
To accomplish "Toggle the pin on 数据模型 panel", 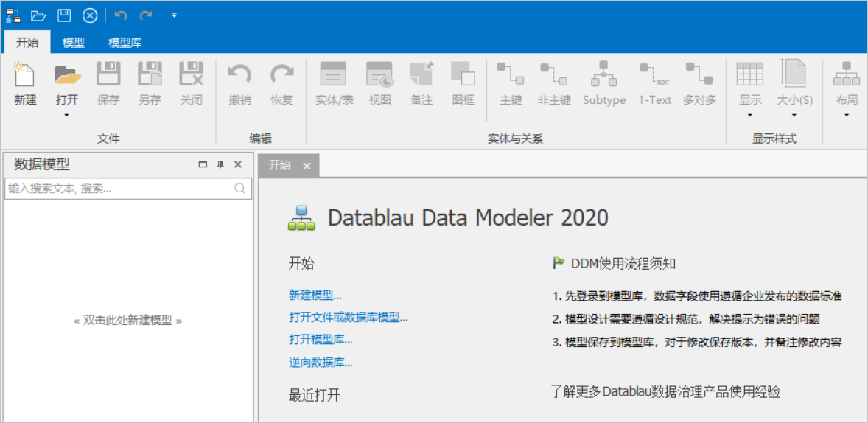I will pyautogui.click(x=220, y=164).
